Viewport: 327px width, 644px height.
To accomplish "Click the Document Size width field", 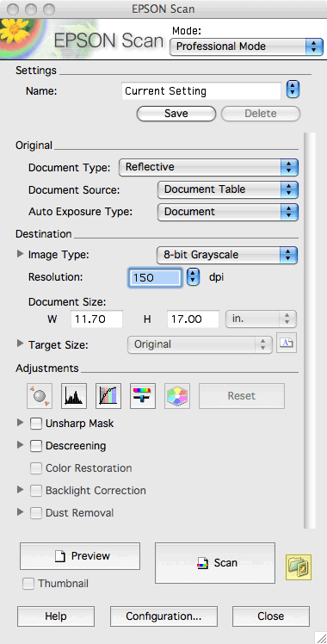I will (97, 319).
